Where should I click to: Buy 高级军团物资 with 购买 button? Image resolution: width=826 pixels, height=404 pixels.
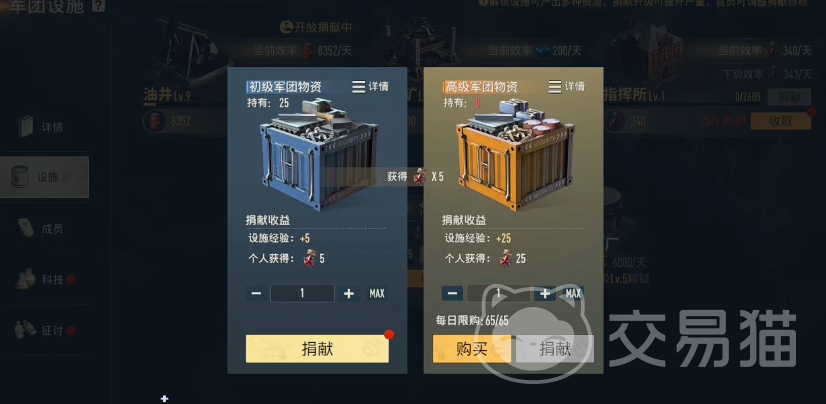(472, 349)
